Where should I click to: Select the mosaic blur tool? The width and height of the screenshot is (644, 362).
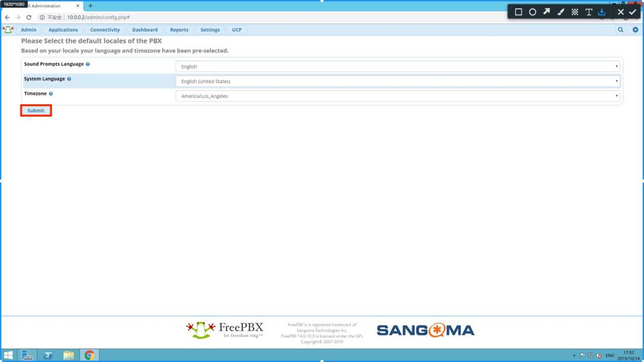(x=575, y=12)
